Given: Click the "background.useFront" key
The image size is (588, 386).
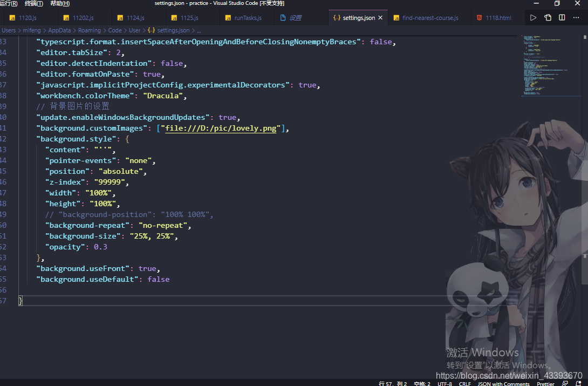Looking at the screenshot, I should [x=83, y=269].
